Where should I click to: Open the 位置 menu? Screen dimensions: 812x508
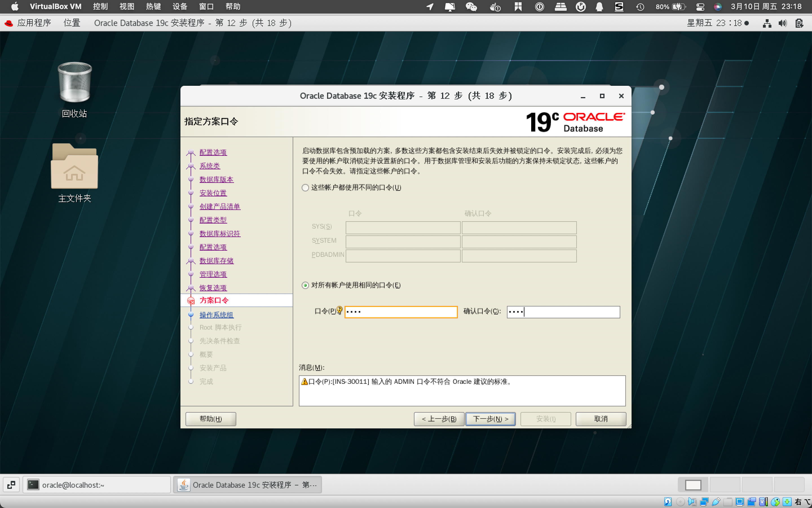72,23
